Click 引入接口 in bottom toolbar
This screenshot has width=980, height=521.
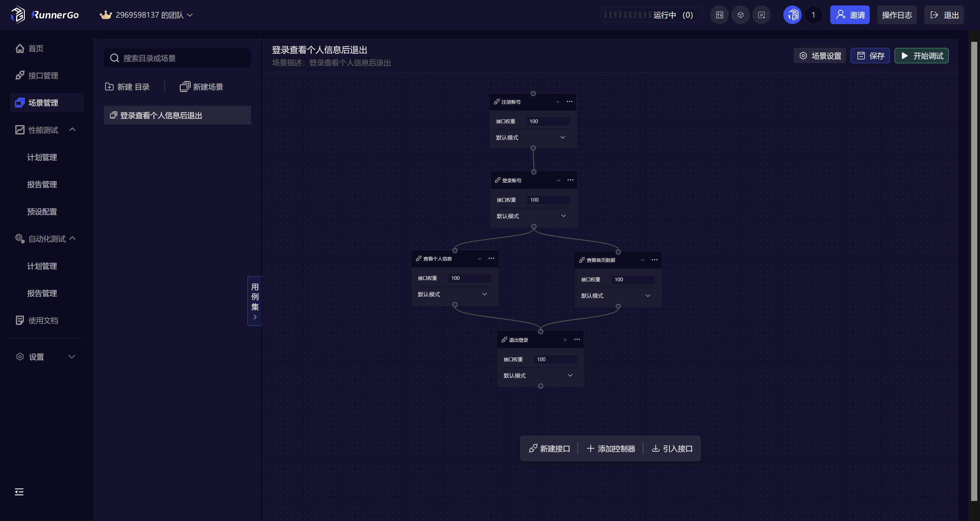coord(672,448)
